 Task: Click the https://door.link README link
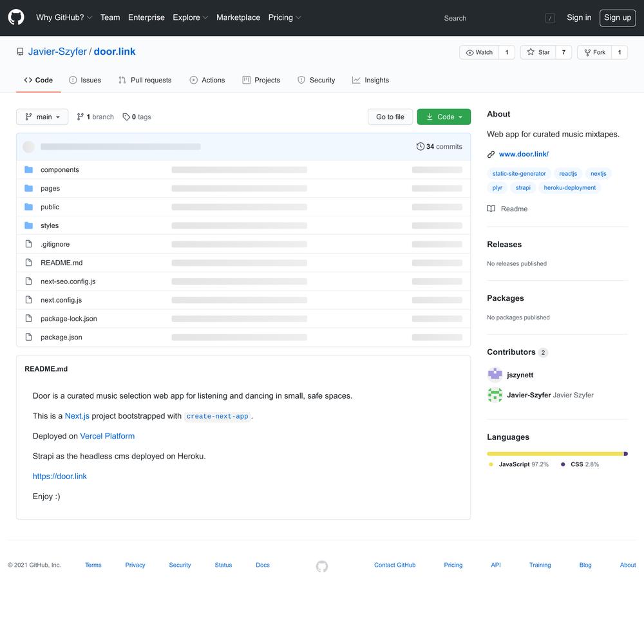click(59, 477)
